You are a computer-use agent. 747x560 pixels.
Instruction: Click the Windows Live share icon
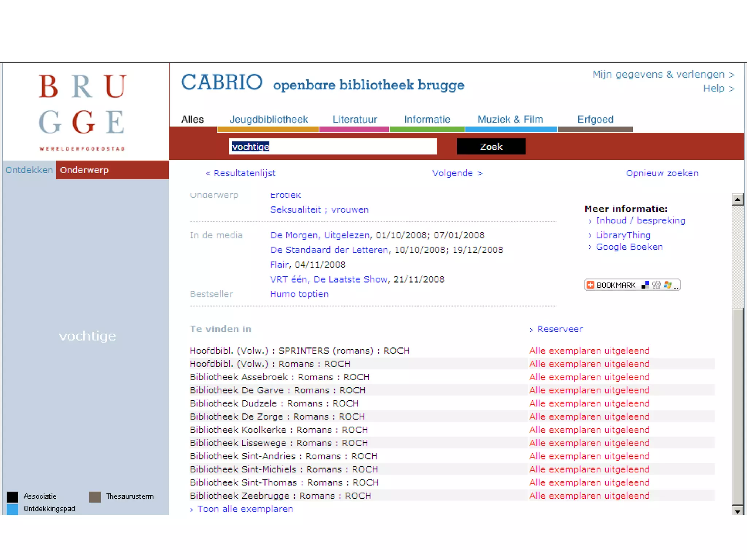tap(667, 285)
